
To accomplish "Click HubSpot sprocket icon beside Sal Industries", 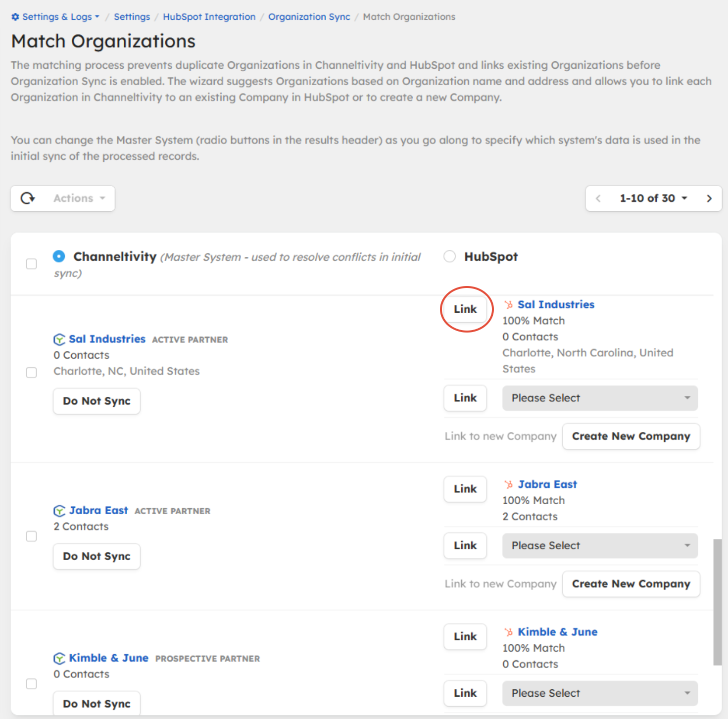I will tap(508, 305).
